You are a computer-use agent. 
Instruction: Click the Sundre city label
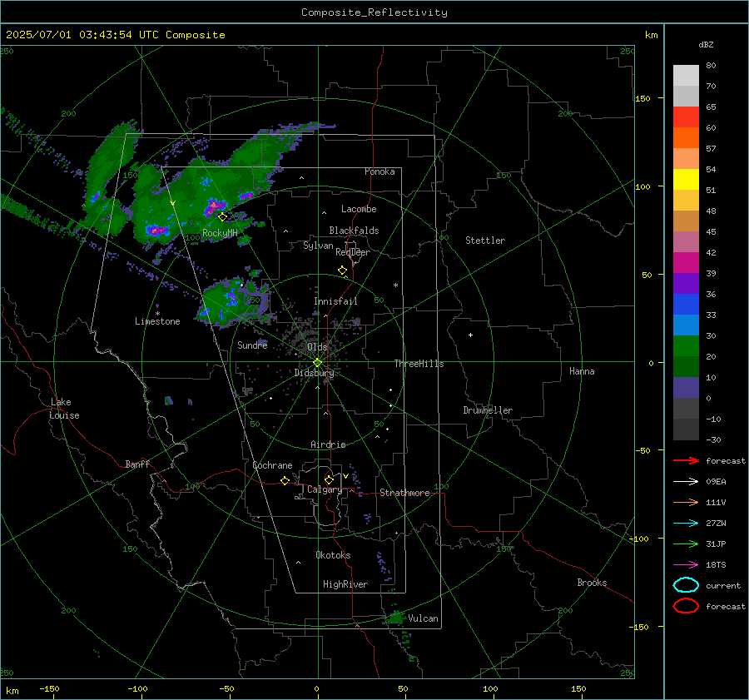252,345
